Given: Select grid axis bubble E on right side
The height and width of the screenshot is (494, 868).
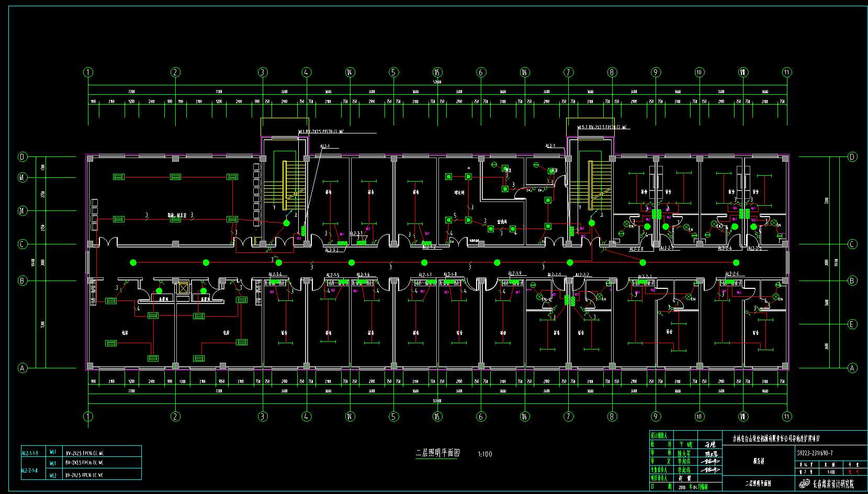Looking at the screenshot, I should (852, 324).
